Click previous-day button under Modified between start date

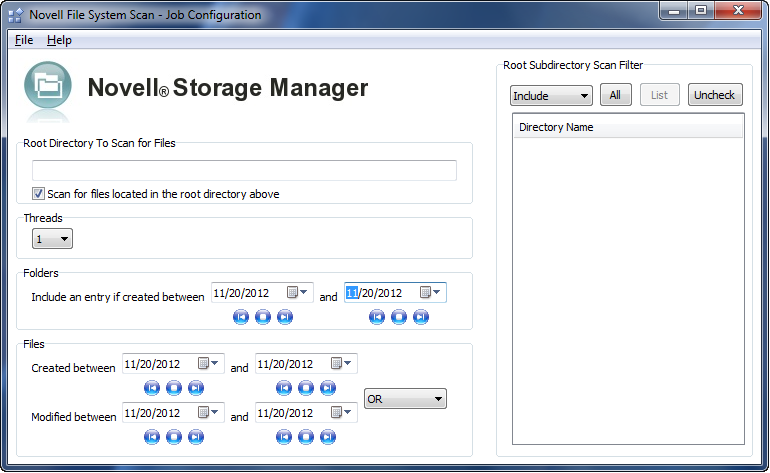(152, 437)
